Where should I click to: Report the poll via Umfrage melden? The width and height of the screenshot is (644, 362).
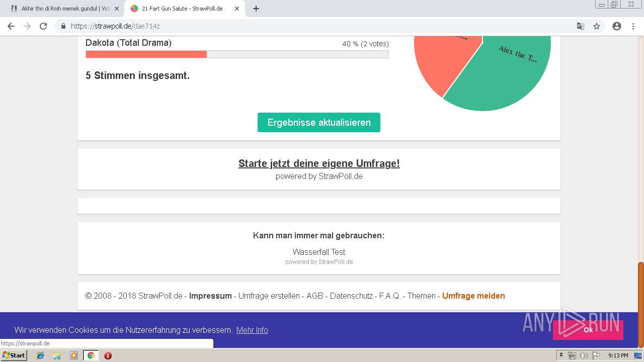pyautogui.click(x=473, y=296)
